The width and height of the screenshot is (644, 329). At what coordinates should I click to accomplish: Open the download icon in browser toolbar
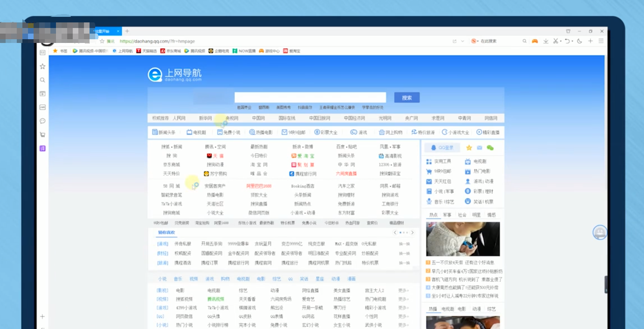(545, 41)
